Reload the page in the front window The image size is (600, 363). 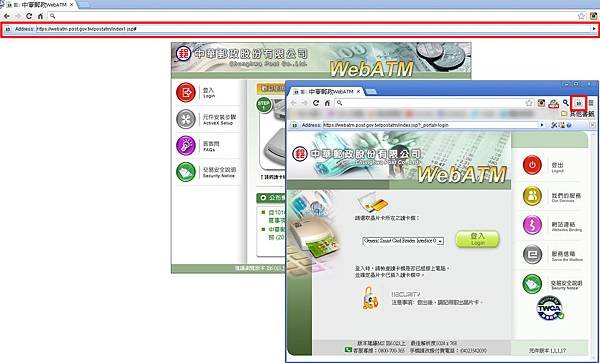(x=316, y=103)
